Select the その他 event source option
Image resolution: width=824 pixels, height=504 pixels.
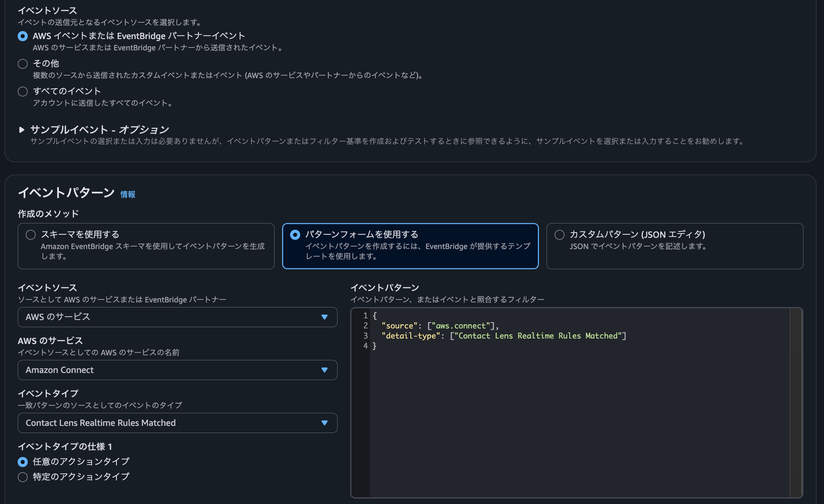[x=23, y=63]
